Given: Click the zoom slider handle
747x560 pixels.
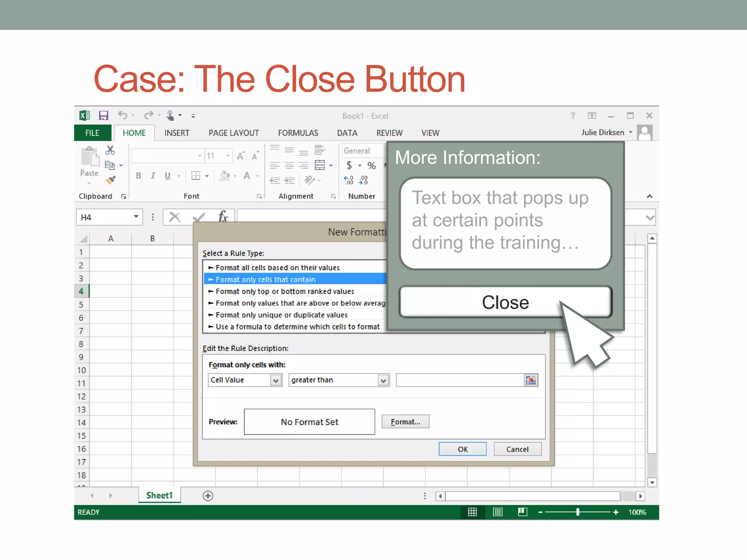Looking at the screenshot, I should pos(578,512).
